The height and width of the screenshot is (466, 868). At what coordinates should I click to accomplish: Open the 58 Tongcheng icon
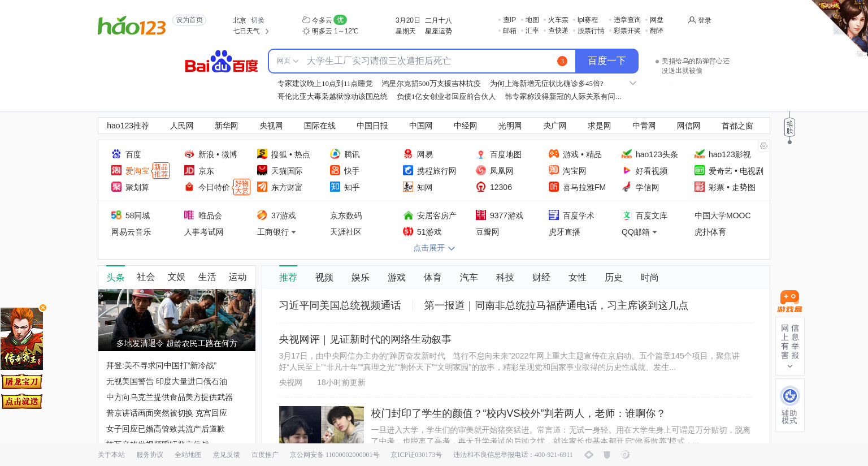tap(116, 215)
